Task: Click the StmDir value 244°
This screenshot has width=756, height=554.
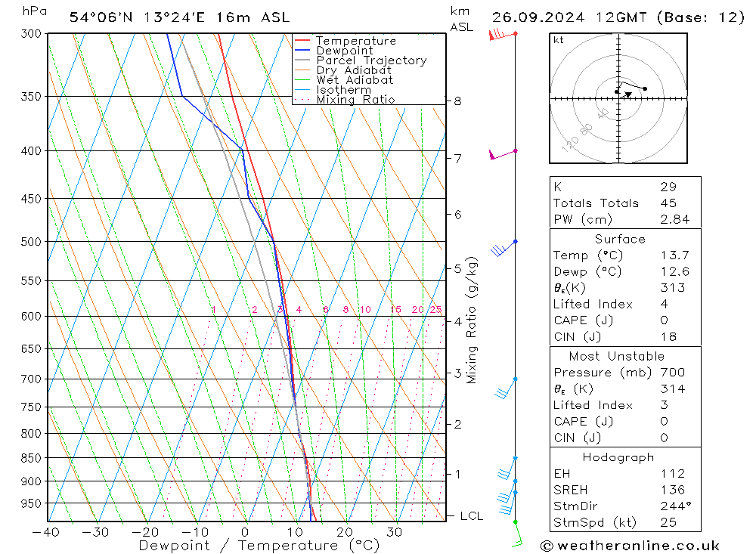Action: click(675, 506)
